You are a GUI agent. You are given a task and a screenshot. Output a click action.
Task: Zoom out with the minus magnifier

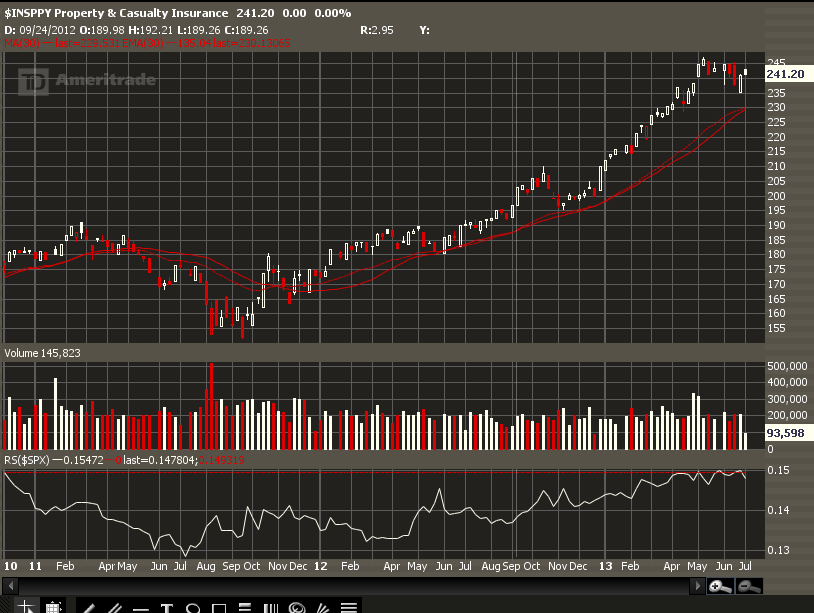click(749, 587)
